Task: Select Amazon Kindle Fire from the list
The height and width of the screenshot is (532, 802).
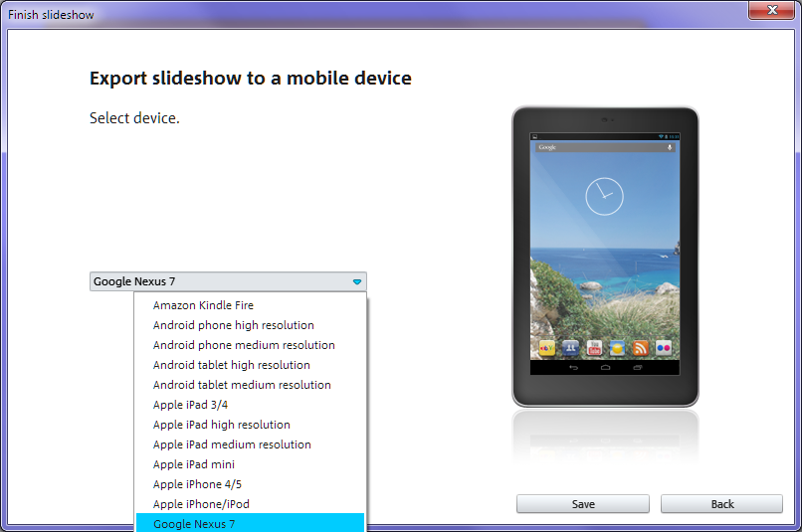Action: pyautogui.click(x=251, y=305)
